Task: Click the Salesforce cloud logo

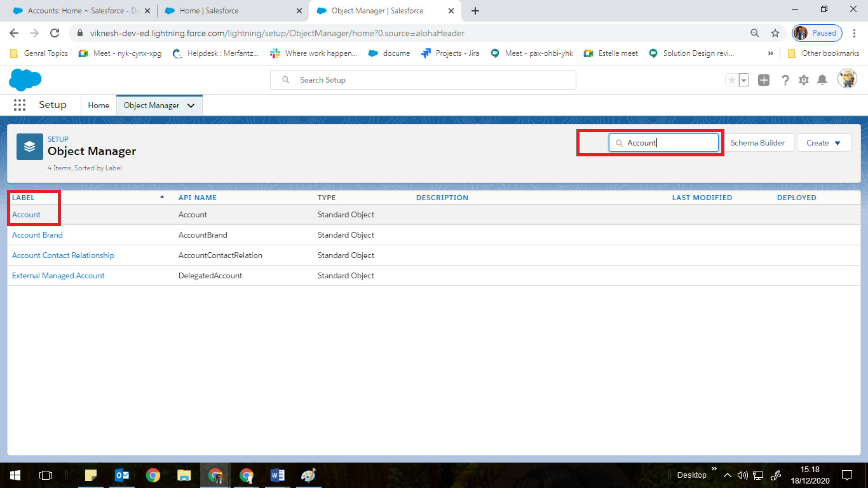Action: 25,80
